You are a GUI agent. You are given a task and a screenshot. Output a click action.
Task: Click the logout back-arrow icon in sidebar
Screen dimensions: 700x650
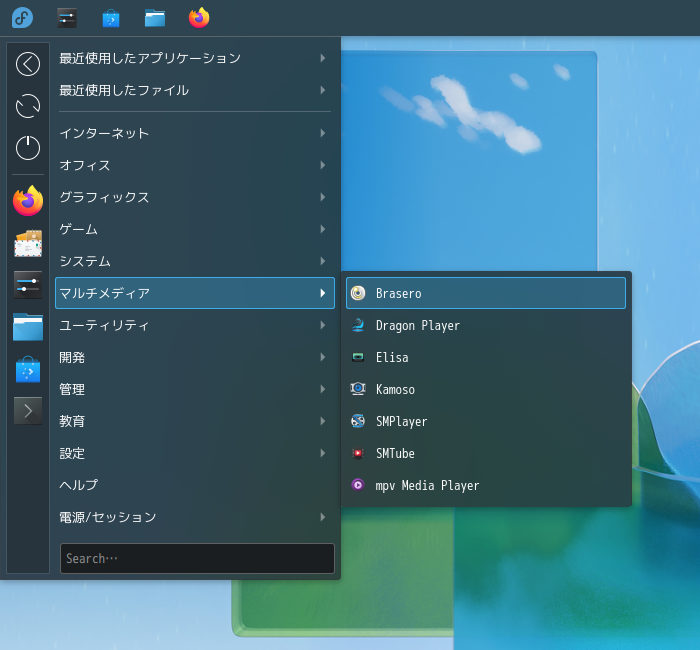coord(28,64)
